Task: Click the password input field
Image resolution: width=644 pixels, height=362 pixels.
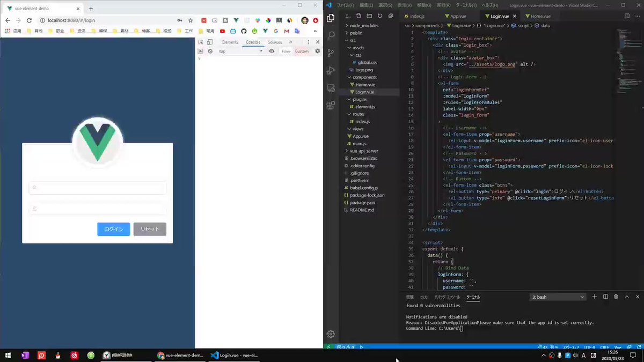Action: (98, 209)
